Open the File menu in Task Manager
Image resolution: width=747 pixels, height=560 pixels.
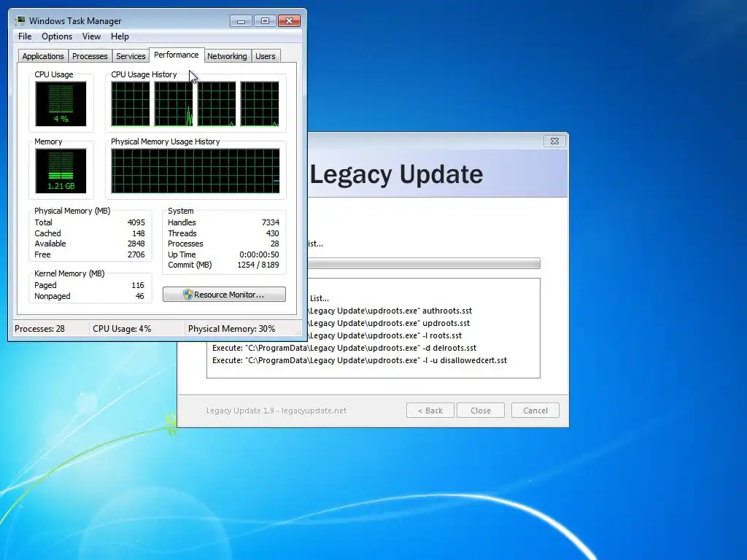pos(25,36)
